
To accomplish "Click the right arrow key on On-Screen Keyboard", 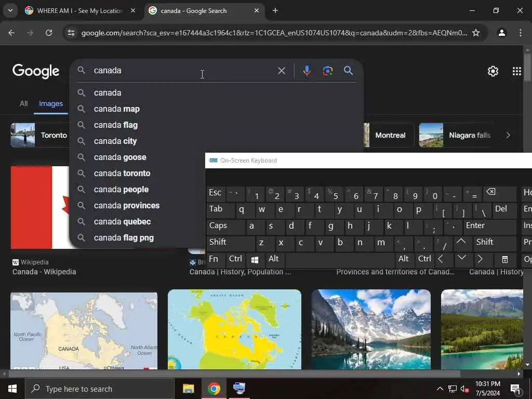I will tap(480, 260).
